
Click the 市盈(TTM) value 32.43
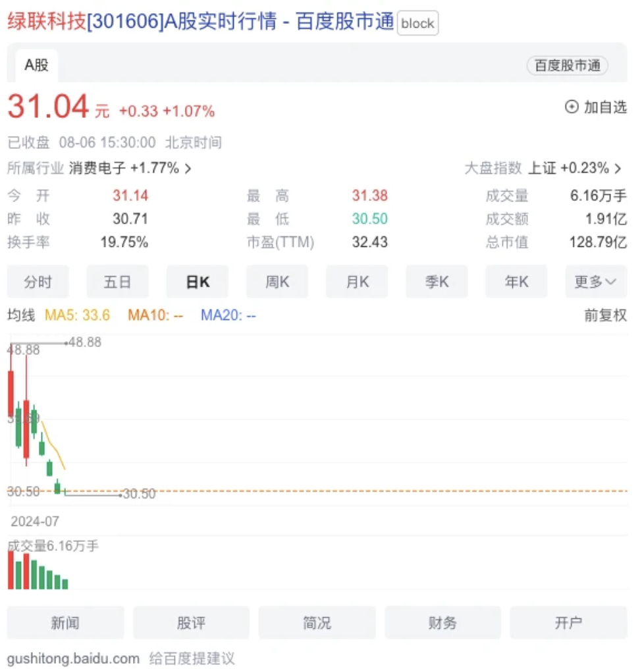(x=369, y=242)
